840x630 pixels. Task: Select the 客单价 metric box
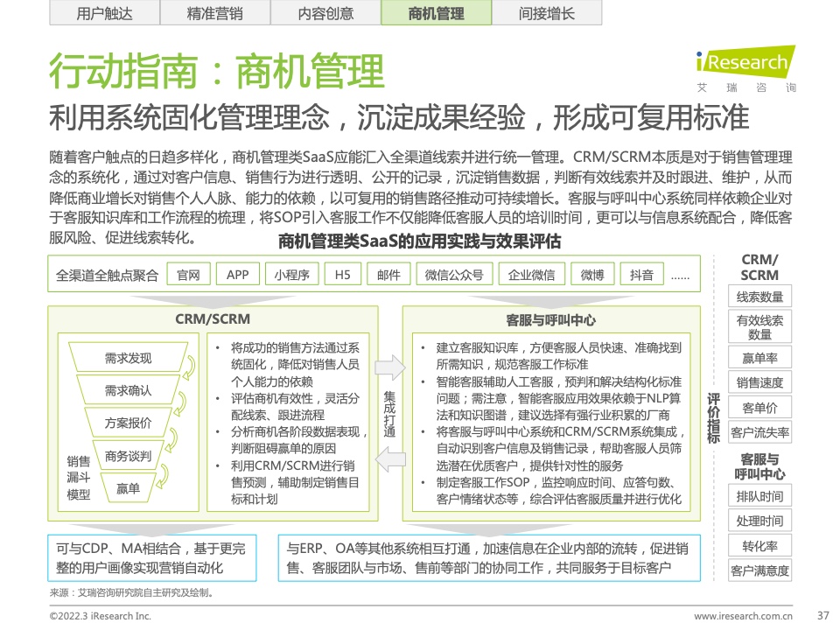pyautogui.click(x=759, y=408)
